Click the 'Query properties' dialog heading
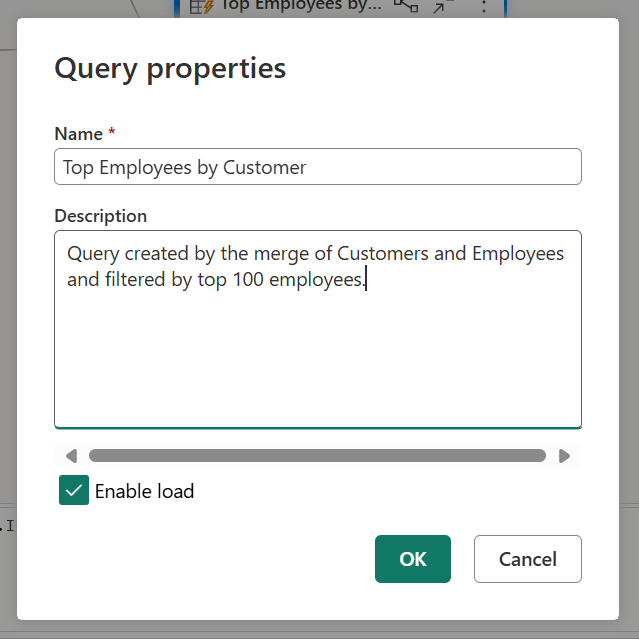The height and width of the screenshot is (639, 639). coord(170,68)
